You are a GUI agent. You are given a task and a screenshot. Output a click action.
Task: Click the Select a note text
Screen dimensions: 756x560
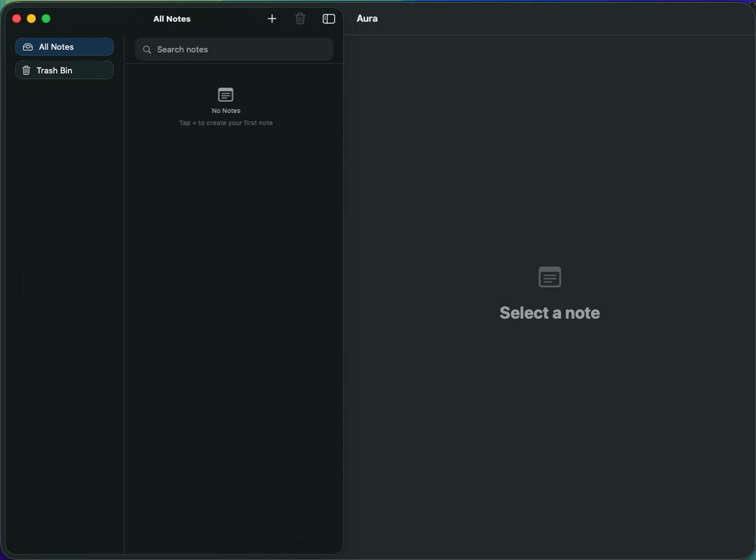[549, 313]
